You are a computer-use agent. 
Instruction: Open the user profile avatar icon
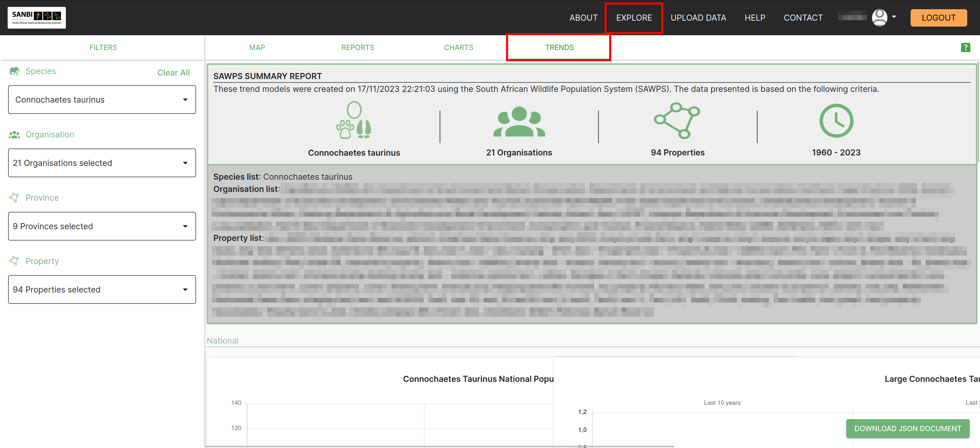click(879, 18)
